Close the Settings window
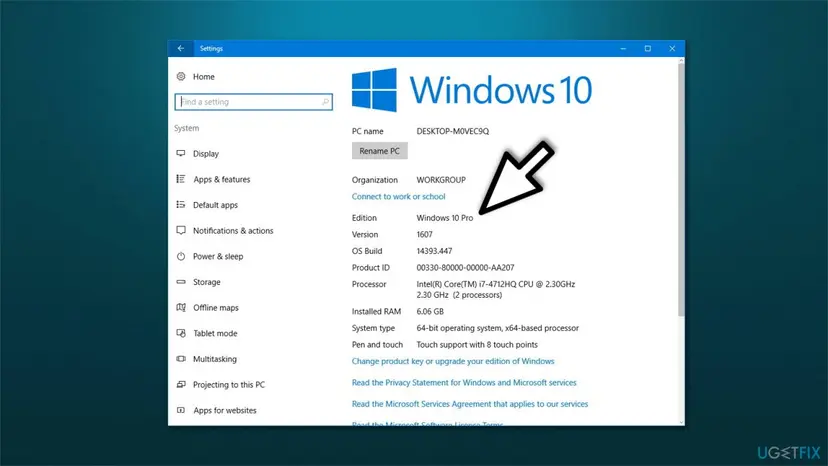 672,48
